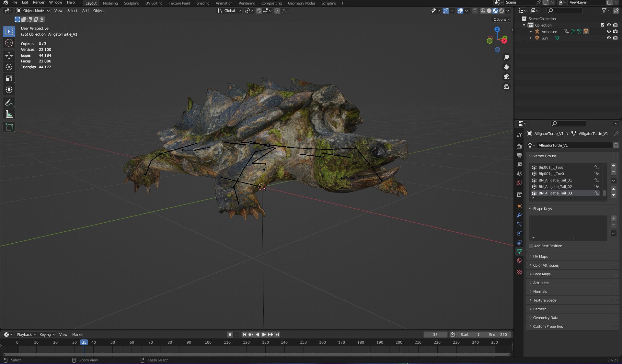622x364 pixels.
Task: Click the current frame 35 playhead marker
Action: point(84,342)
